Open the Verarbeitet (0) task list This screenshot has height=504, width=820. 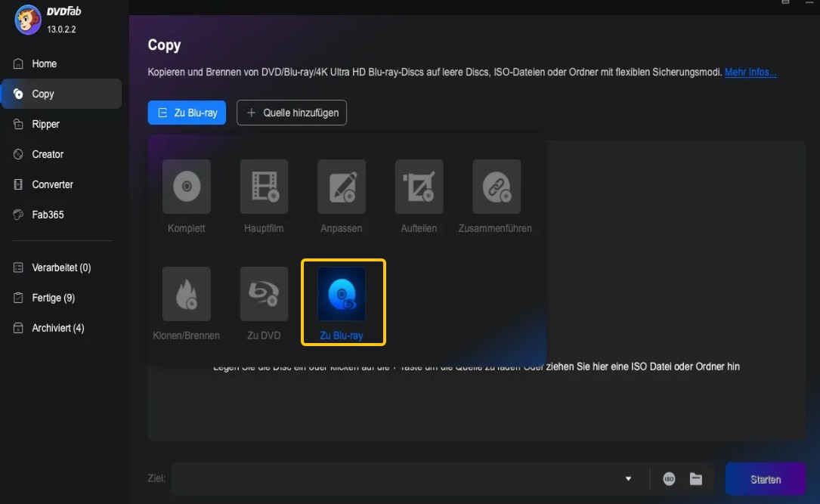click(x=62, y=267)
